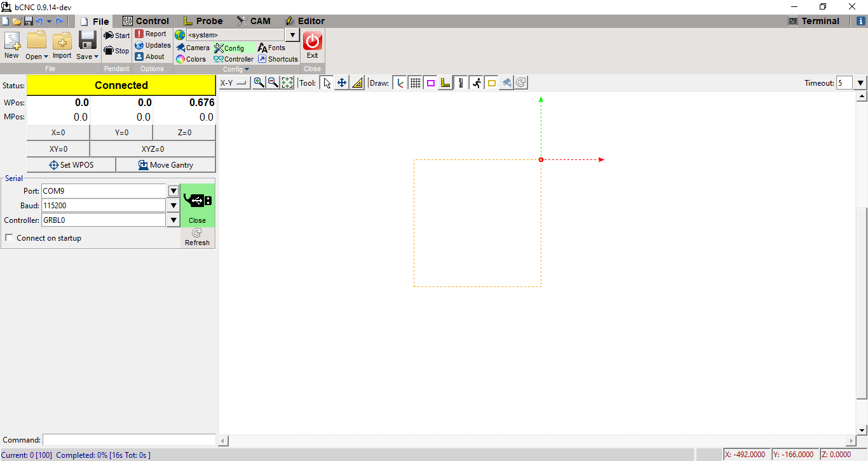Image resolution: width=868 pixels, height=461 pixels.
Task: Click the New file icon in the ribbon
Action: (x=11, y=44)
